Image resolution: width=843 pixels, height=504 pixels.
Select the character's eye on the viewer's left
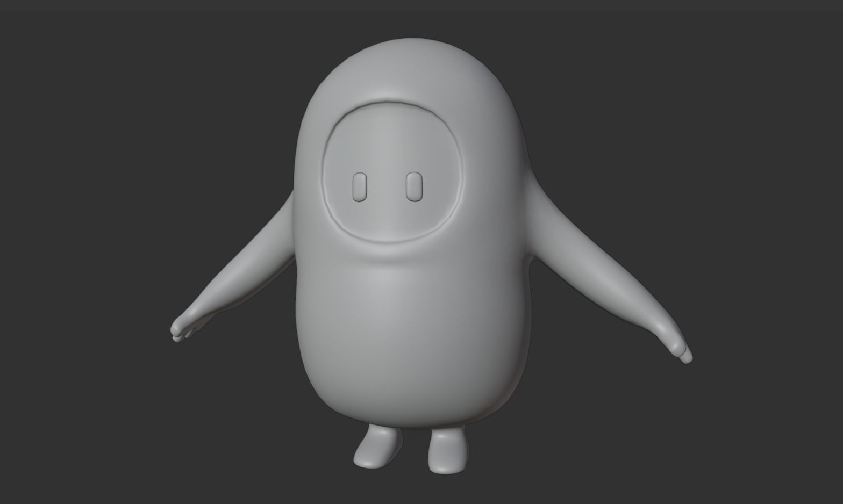coord(360,187)
